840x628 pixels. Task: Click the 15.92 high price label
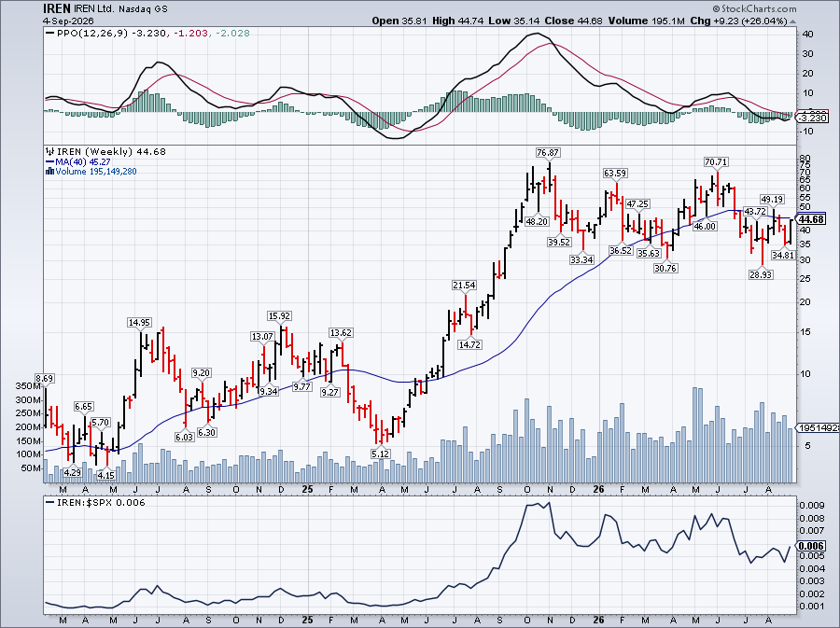279,316
